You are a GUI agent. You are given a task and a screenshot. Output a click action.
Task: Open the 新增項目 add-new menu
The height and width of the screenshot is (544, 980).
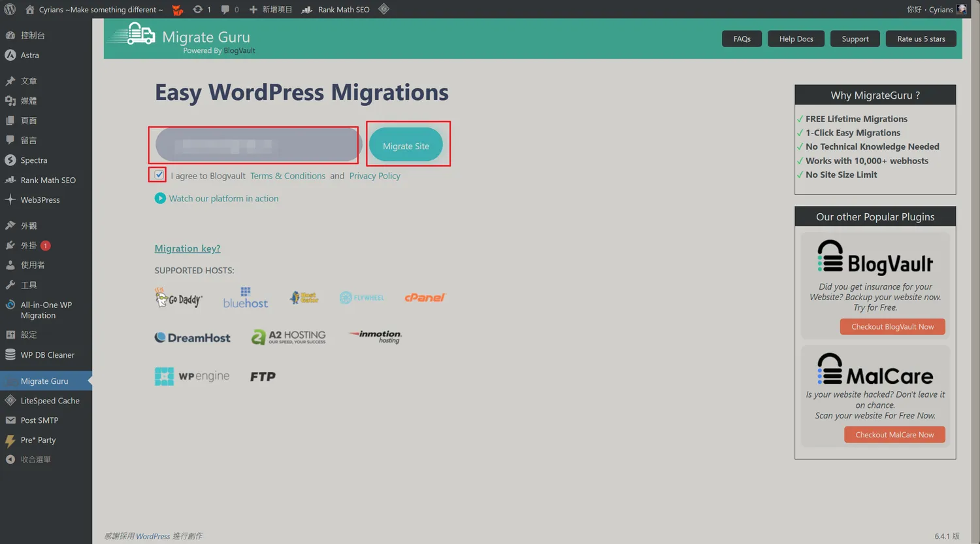(x=271, y=9)
